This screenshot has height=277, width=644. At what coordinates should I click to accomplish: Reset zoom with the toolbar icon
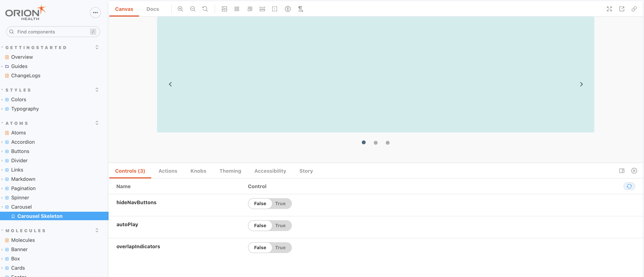coord(205,9)
